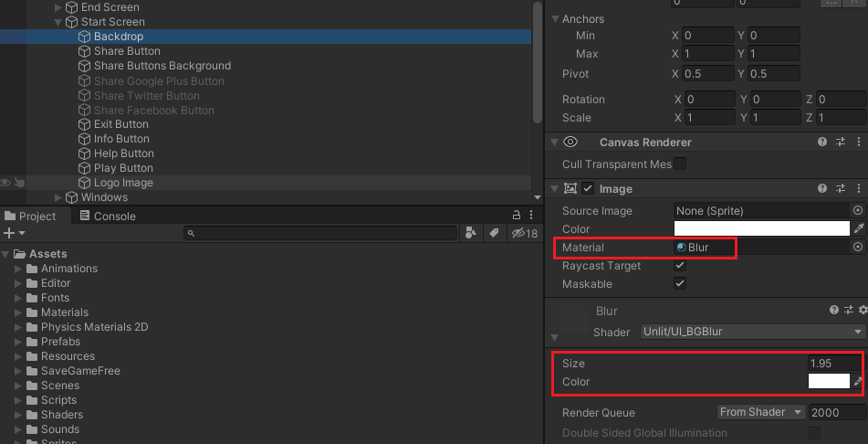Open Image component three-dot menu
Screen dimensions: 868x444
coord(859,188)
